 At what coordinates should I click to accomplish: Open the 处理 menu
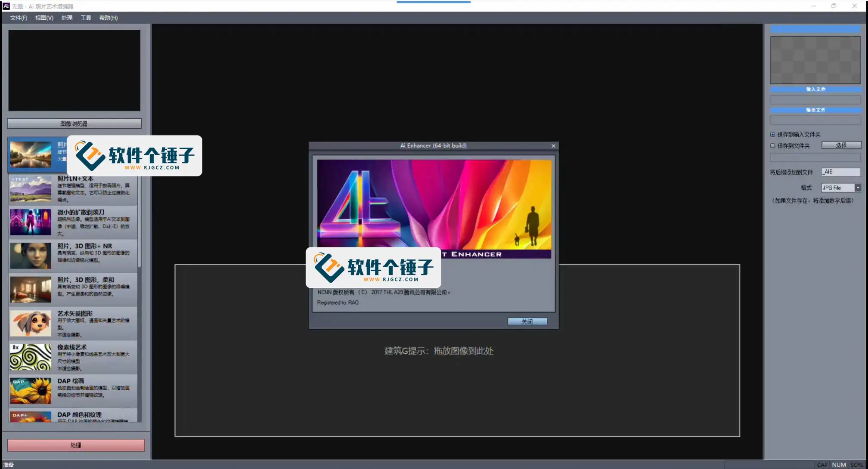67,18
